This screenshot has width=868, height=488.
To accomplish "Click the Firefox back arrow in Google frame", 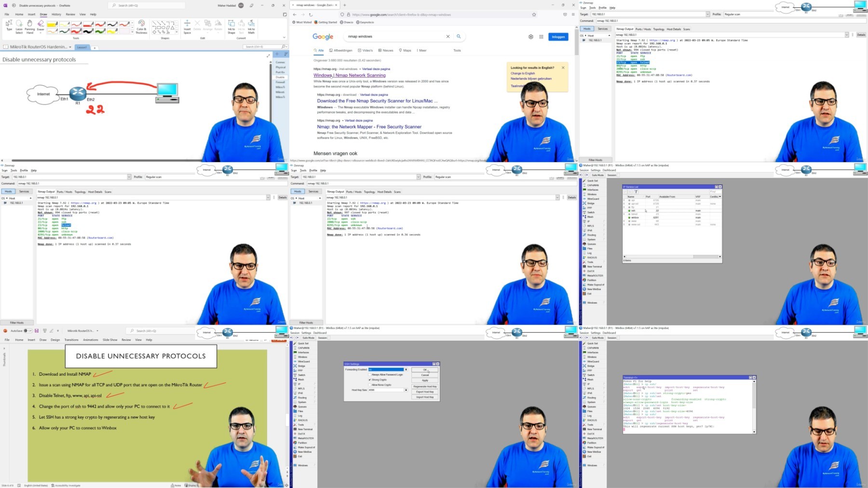I will (295, 14).
